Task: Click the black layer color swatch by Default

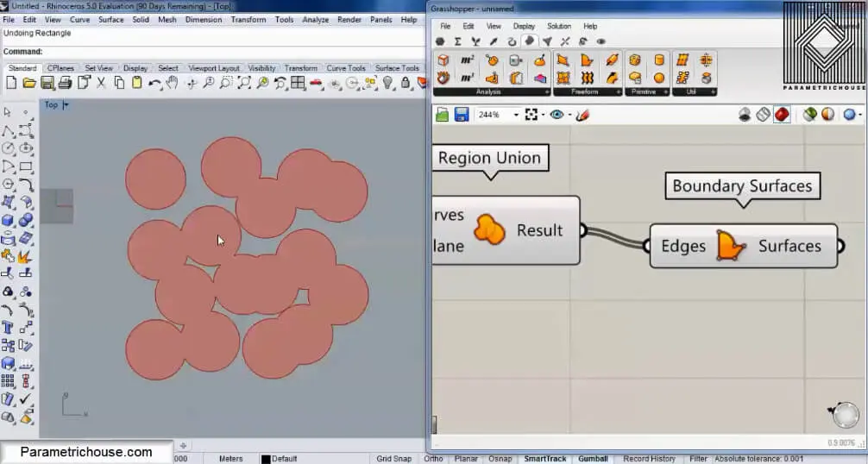Action: click(x=266, y=459)
